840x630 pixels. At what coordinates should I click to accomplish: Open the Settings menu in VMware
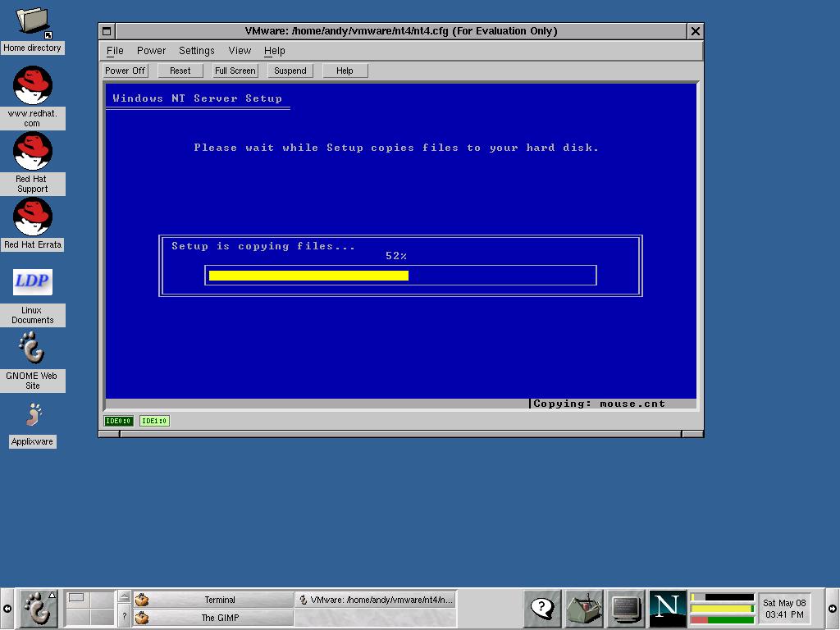(196, 51)
